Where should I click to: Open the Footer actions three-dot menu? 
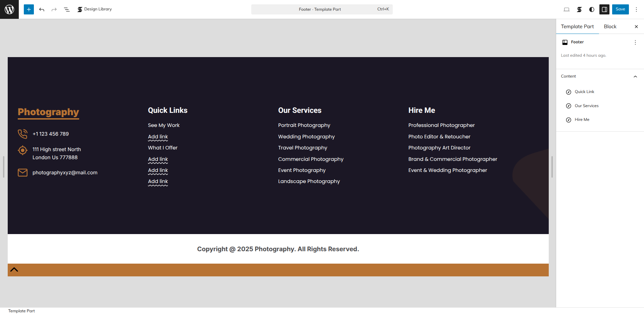(635, 42)
